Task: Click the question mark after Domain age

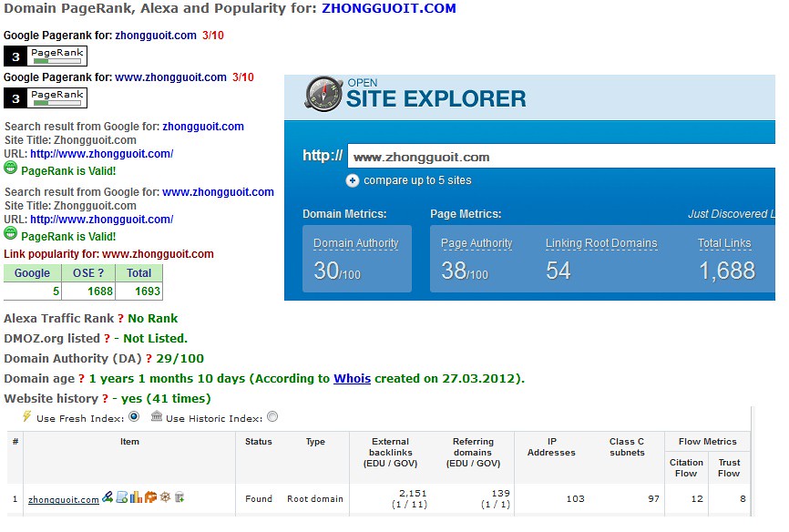Action: (x=81, y=379)
